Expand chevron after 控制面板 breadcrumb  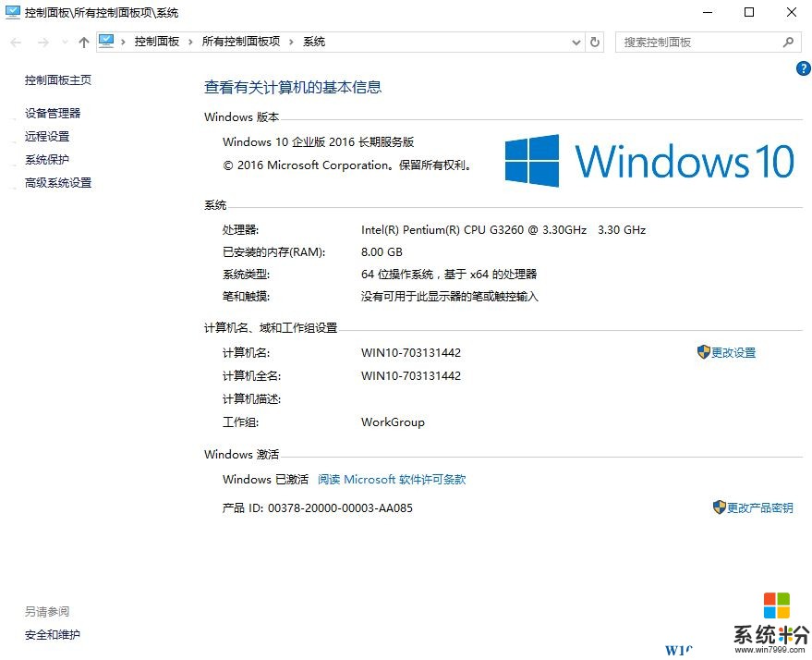(x=190, y=42)
